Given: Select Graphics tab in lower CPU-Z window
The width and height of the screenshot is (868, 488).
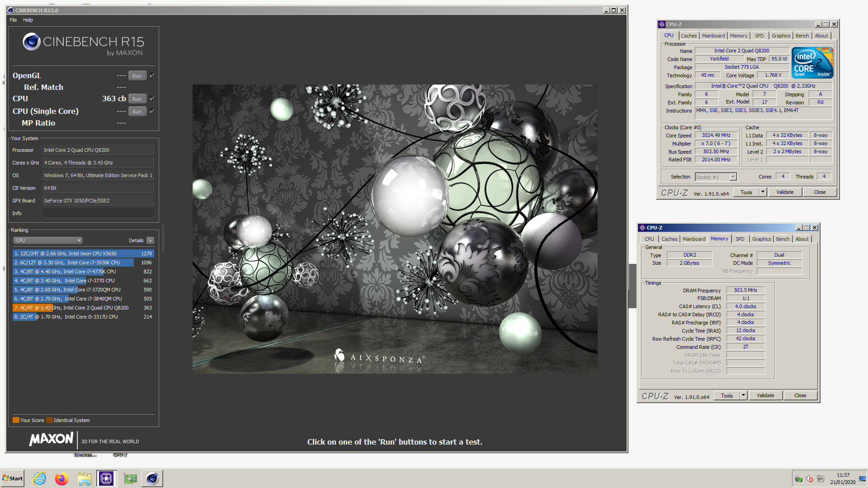Looking at the screenshot, I should click(761, 239).
